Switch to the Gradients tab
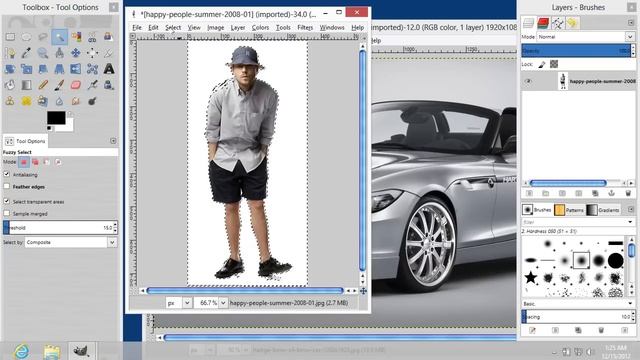 pos(603,210)
